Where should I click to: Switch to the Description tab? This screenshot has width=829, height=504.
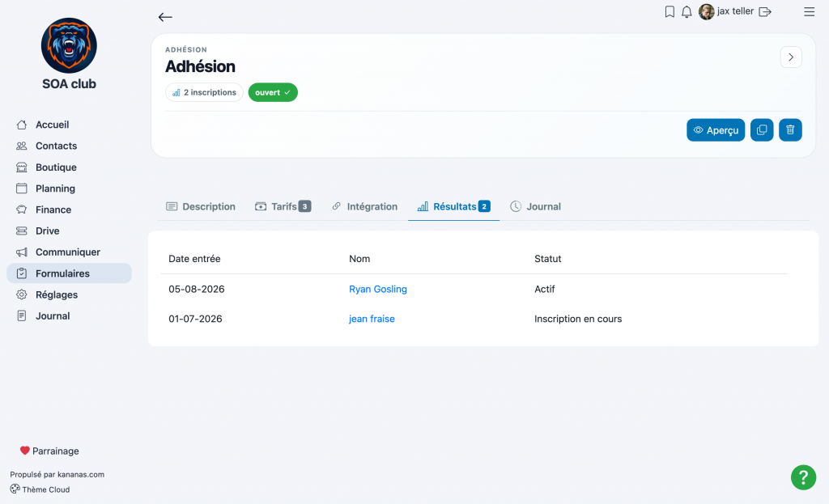click(201, 206)
